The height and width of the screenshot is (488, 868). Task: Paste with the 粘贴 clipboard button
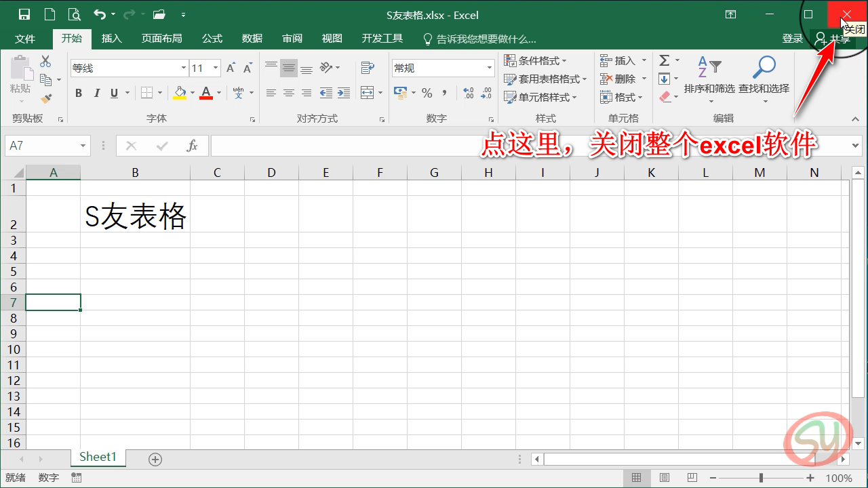(20, 77)
